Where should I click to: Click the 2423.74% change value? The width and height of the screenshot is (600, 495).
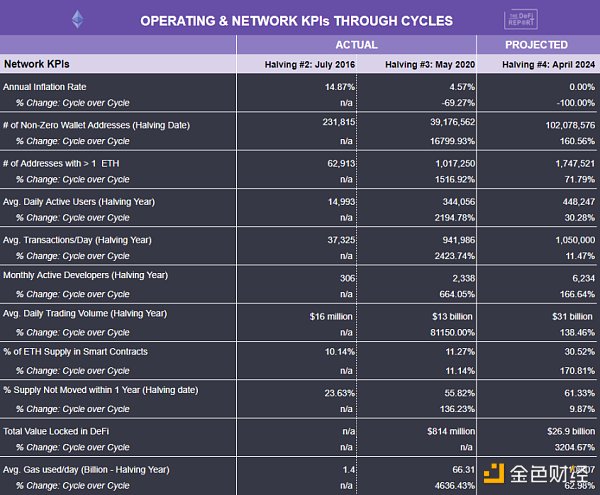pyautogui.click(x=455, y=256)
